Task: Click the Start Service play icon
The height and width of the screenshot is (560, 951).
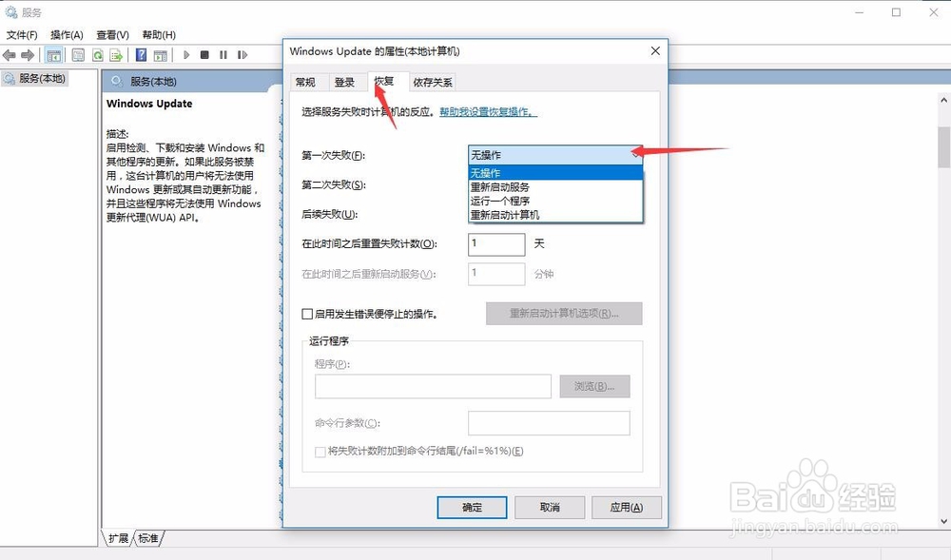Action: click(186, 55)
